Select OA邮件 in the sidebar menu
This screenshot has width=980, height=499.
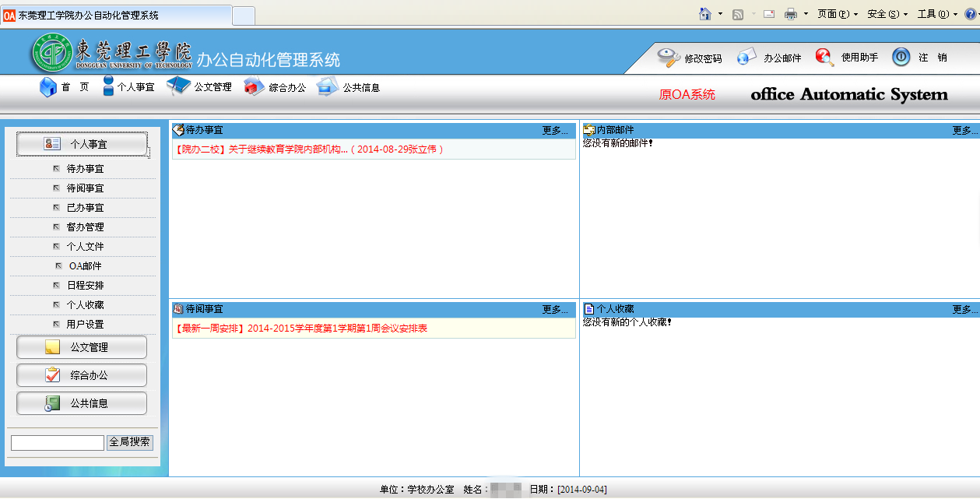coord(85,266)
